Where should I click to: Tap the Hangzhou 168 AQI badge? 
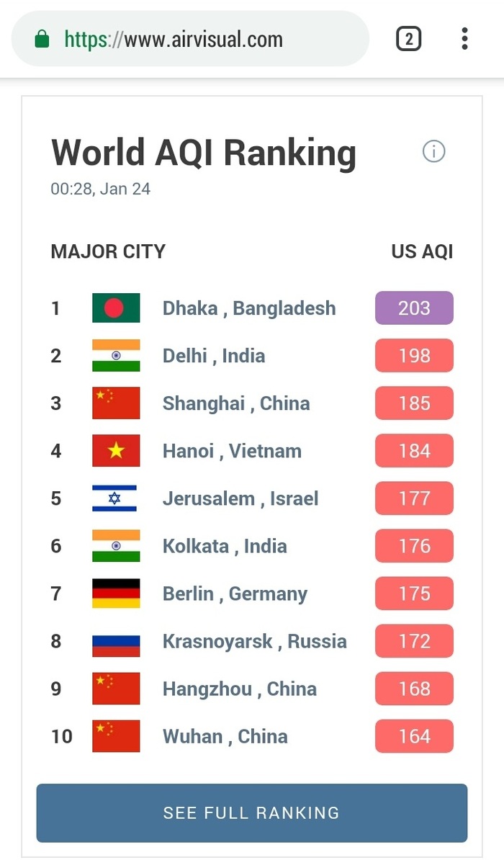coord(414,689)
